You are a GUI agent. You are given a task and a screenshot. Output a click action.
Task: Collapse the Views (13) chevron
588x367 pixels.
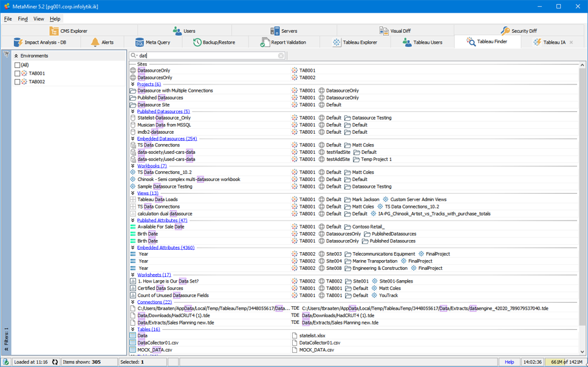[133, 193]
